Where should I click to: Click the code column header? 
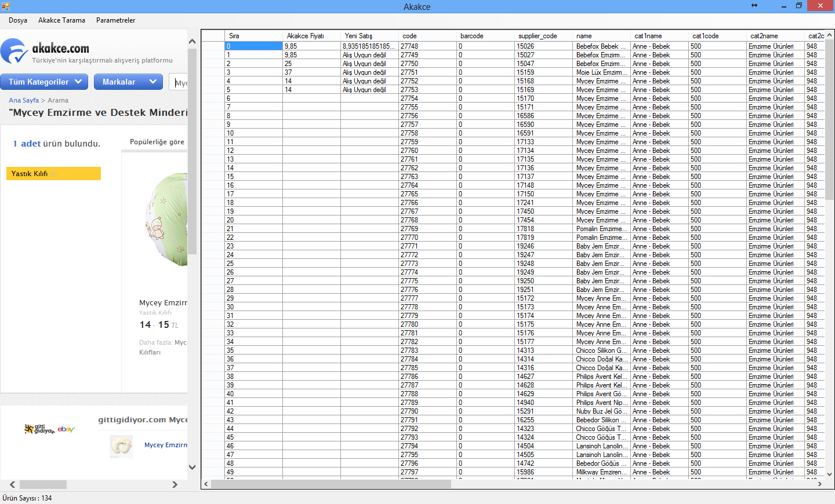coord(428,36)
